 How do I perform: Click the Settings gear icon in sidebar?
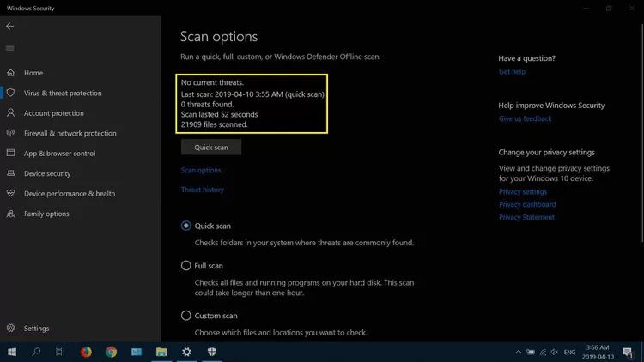point(10,328)
